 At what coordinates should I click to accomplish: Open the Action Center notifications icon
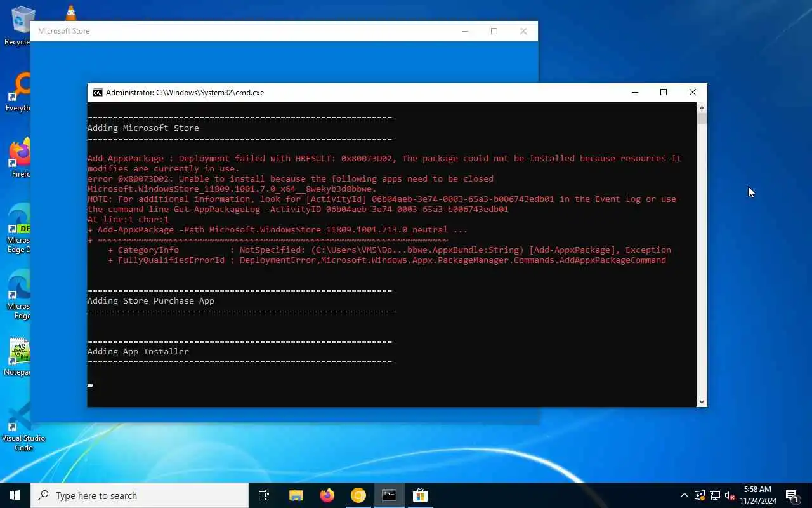coord(792,495)
